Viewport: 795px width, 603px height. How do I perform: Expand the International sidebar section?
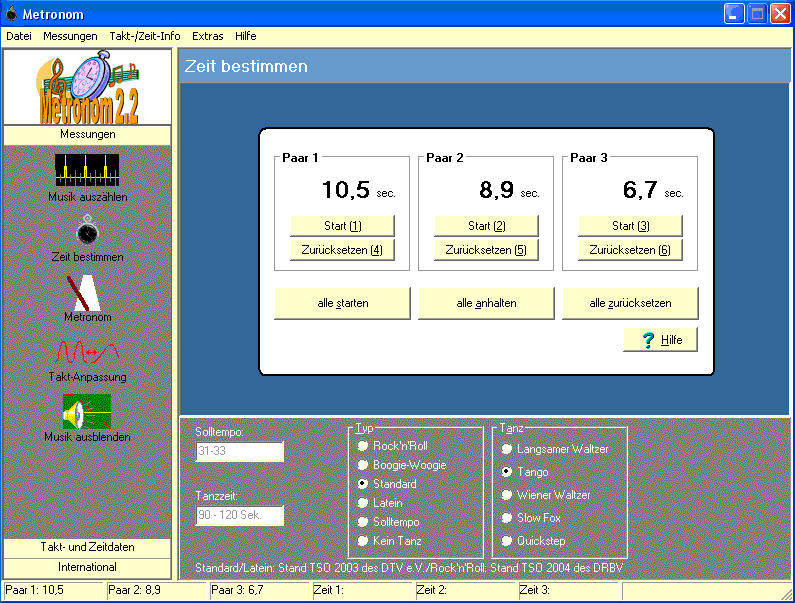point(87,567)
